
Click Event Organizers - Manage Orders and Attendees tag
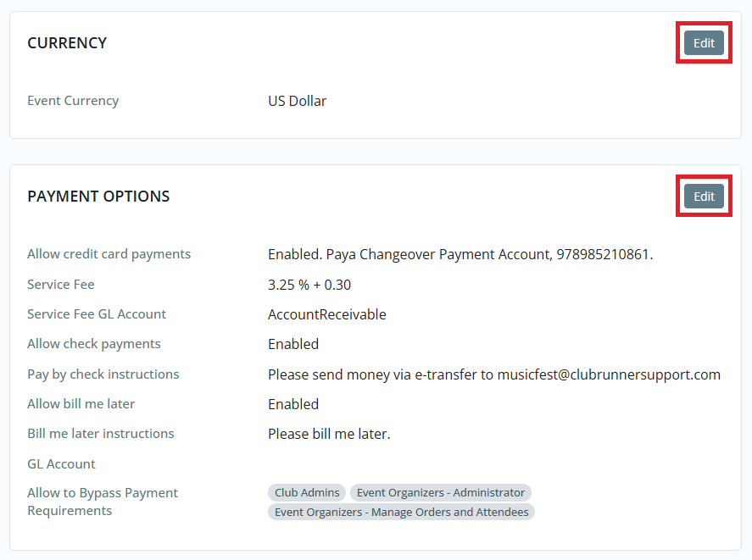(x=401, y=512)
